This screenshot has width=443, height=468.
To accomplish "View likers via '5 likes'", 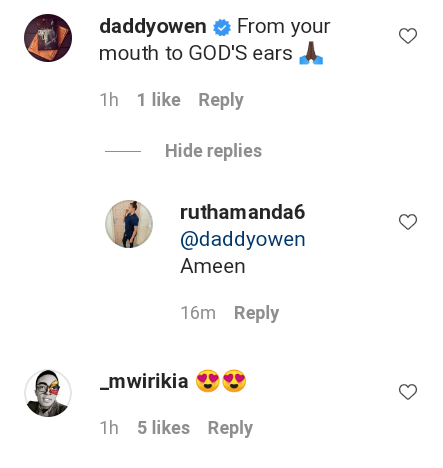I will click(x=163, y=428).
